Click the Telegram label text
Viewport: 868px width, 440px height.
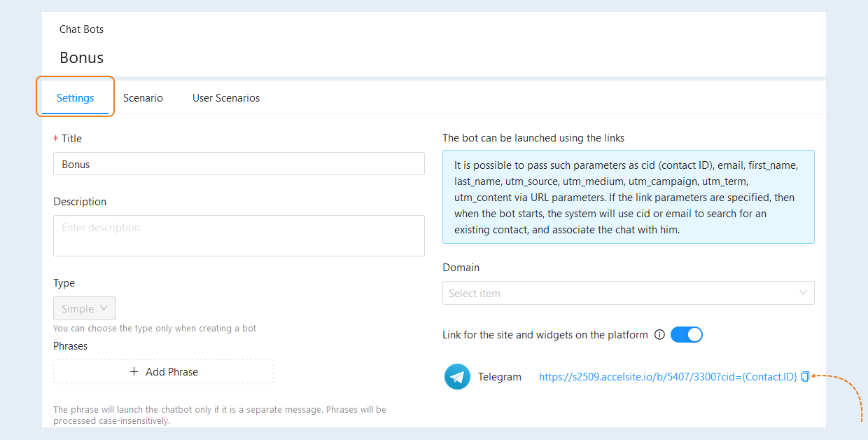pos(500,377)
